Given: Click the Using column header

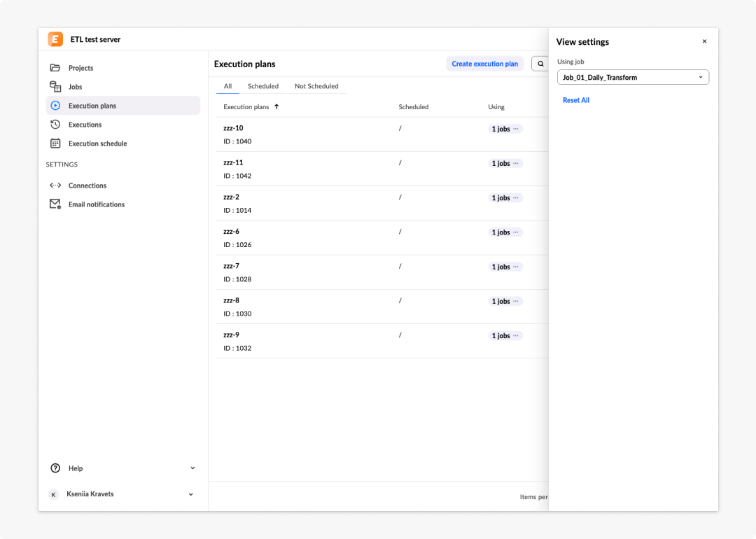Looking at the screenshot, I should pos(496,106).
